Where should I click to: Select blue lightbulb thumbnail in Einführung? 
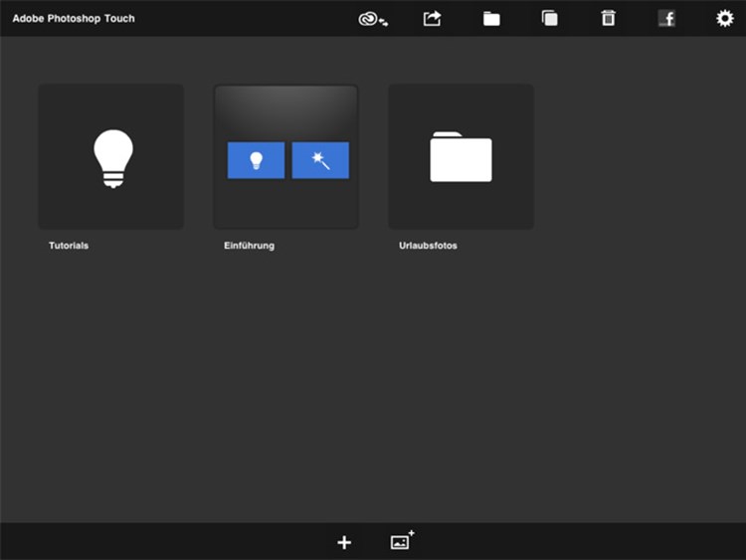[256, 160]
